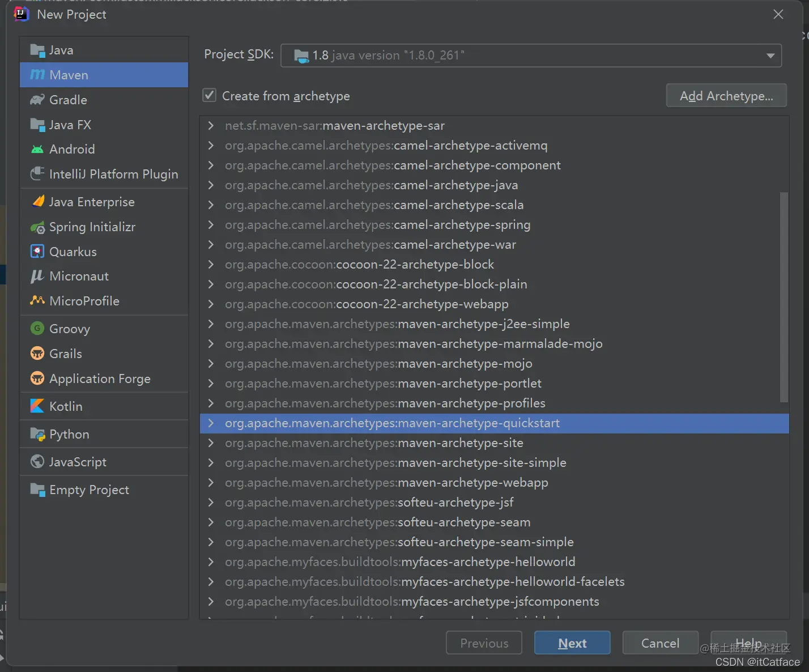Click the Gradle elephant icon
The image size is (809, 672).
tap(37, 100)
